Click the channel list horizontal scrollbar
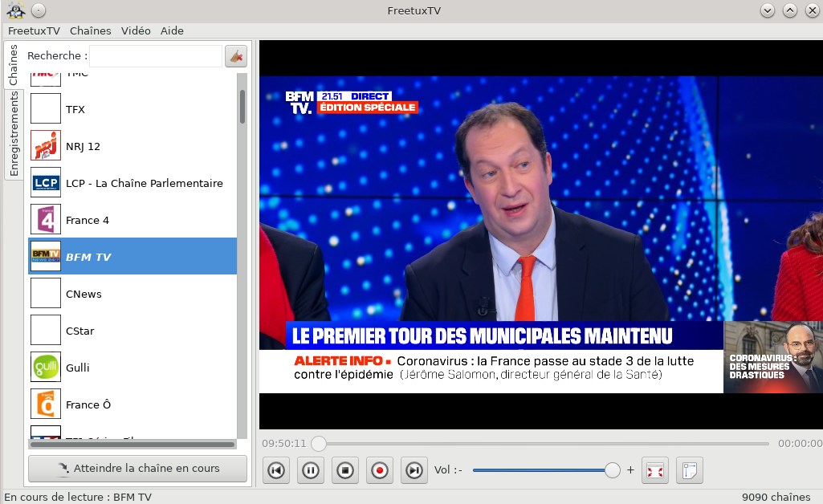 click(132, 445)
